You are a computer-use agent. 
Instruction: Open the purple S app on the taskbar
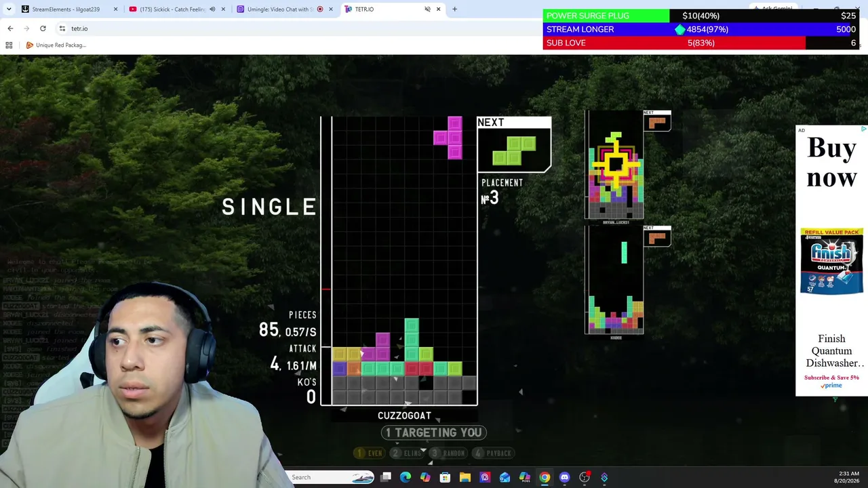coord(604,477)
